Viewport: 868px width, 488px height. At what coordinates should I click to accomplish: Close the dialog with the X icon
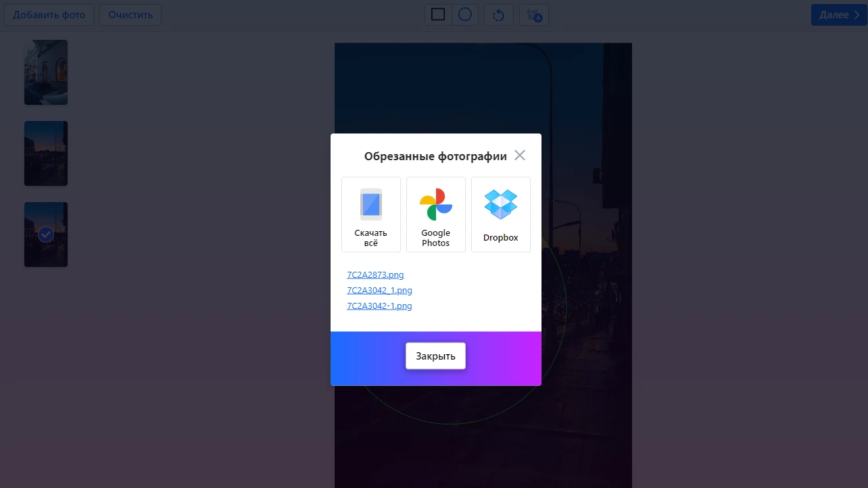click(x=520, y=155)
